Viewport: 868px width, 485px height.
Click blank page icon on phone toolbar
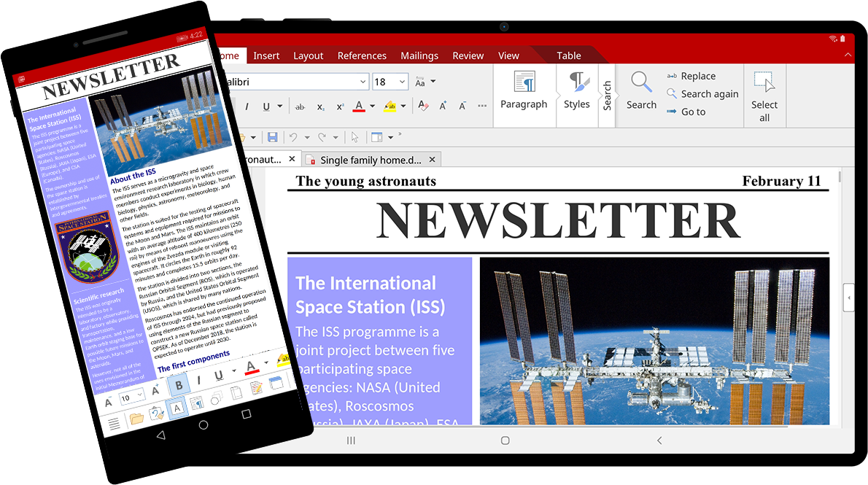click(x=236, y=392)
